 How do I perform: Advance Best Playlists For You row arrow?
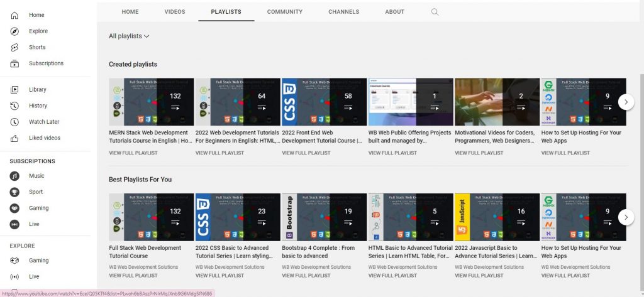pyautogui.click(x=626, y=217)
